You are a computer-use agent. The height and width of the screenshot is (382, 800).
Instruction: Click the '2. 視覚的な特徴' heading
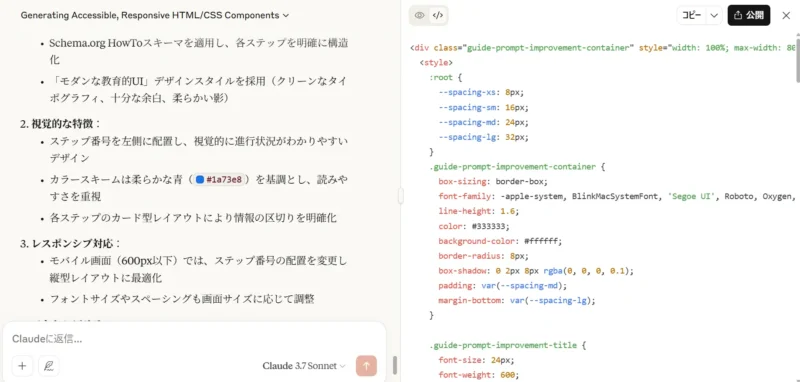point(61,124)
